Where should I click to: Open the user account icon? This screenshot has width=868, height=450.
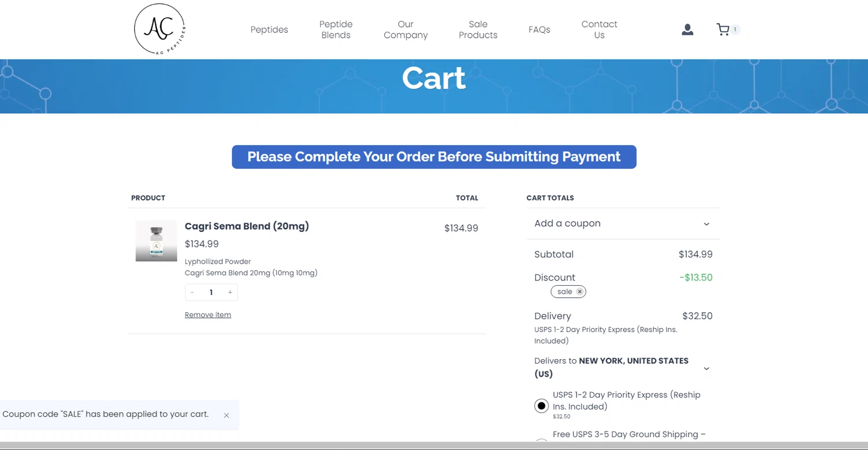(x=687, y=29)
